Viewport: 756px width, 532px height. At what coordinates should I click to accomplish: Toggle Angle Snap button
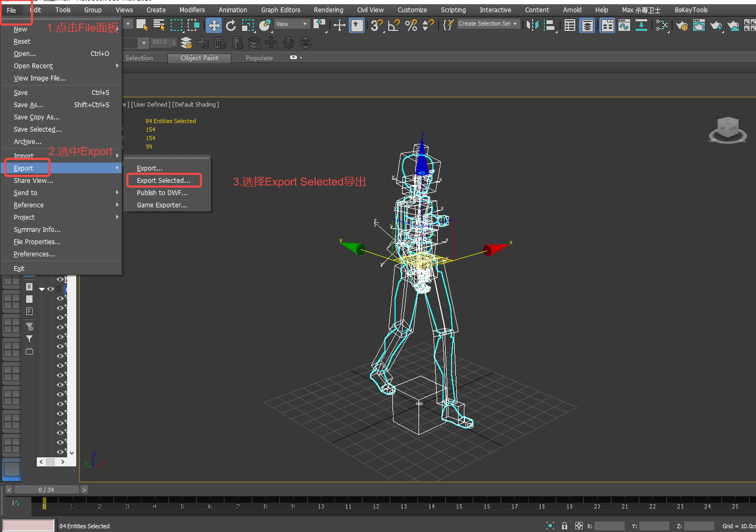(x=394, y=25)
